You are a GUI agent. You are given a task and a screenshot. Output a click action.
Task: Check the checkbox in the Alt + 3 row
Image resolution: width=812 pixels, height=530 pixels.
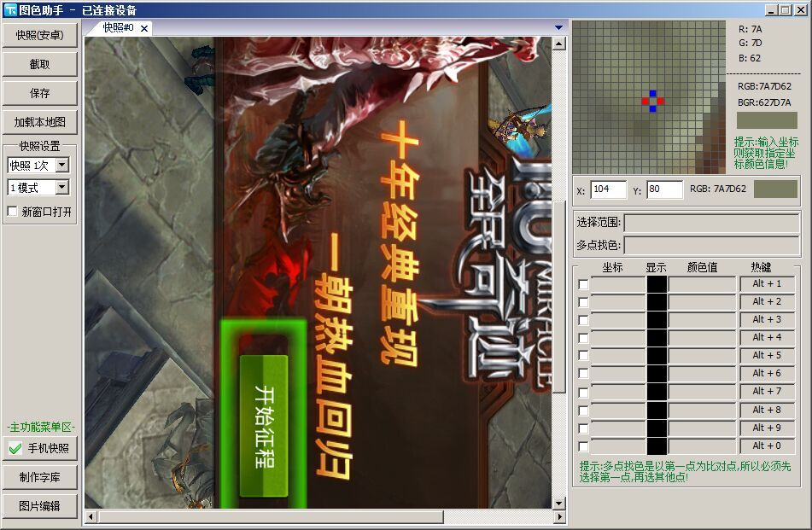click(x=584, y=320)
